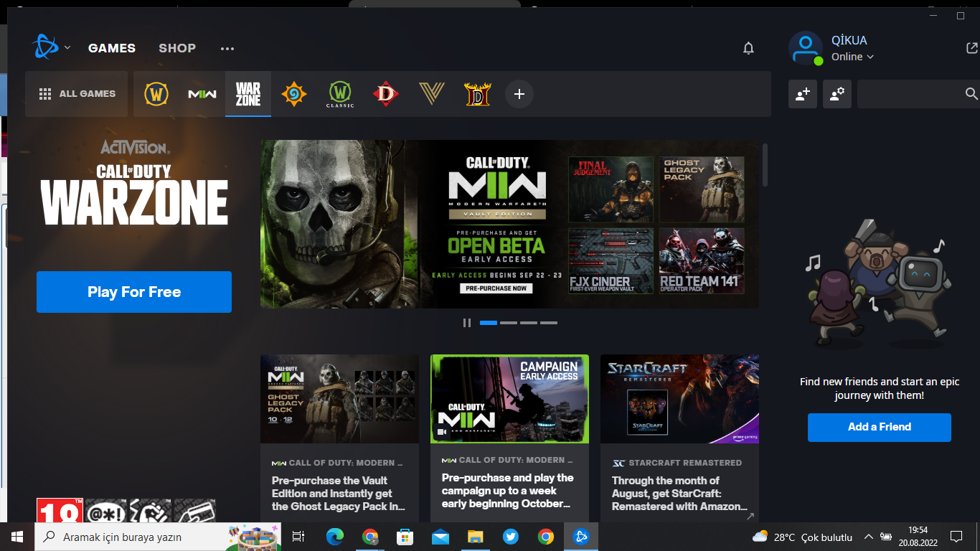Open the WoW Classic game icon
Screen dimensions: 980x551
(x=340, y=94)
